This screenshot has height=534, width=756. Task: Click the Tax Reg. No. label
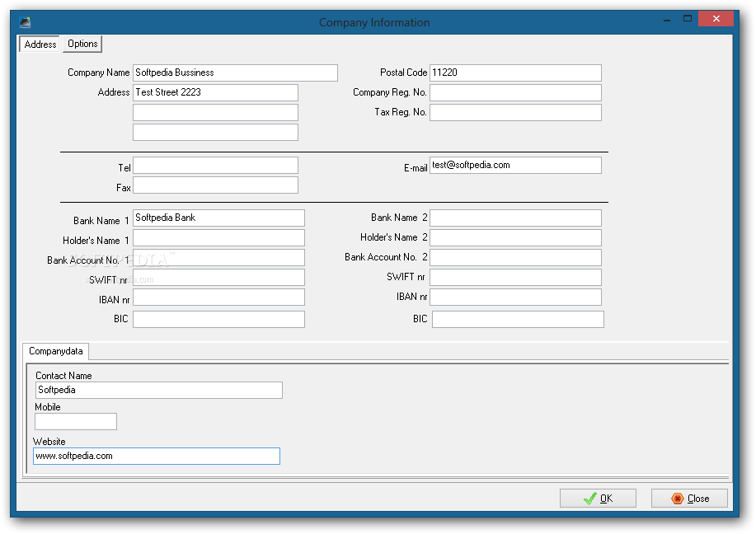[x=401, y=112]
